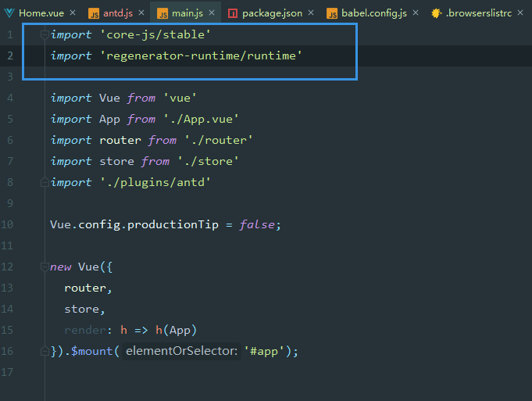Click line number 2 in the gutter
532x401 pixels.
pos(10,55)
